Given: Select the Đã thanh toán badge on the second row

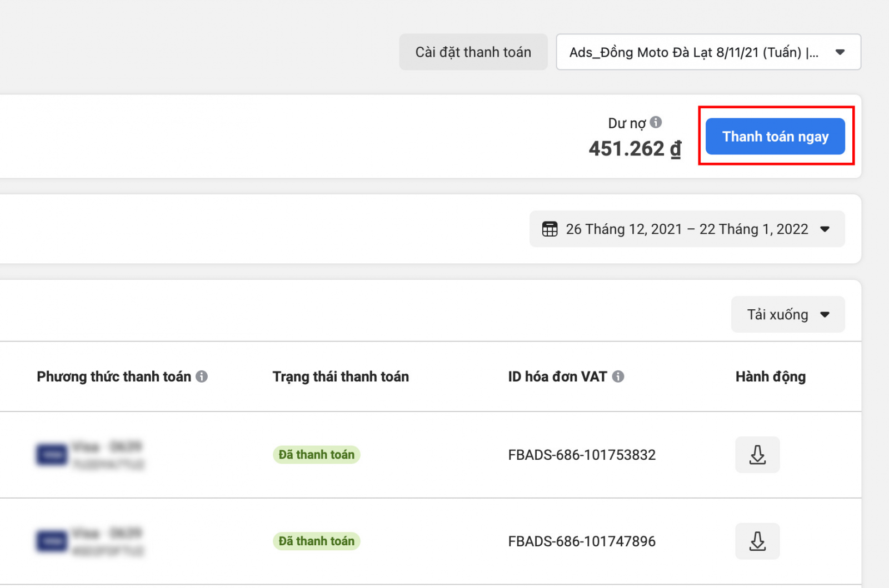Looking at the screenshot, I should tap(316, 541).
